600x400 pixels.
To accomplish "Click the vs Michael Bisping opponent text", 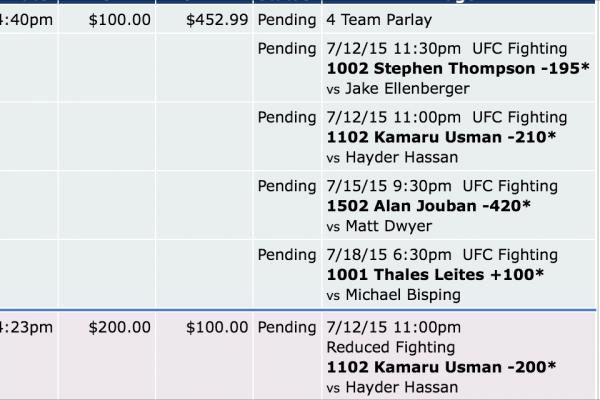I will pos(387,295).
